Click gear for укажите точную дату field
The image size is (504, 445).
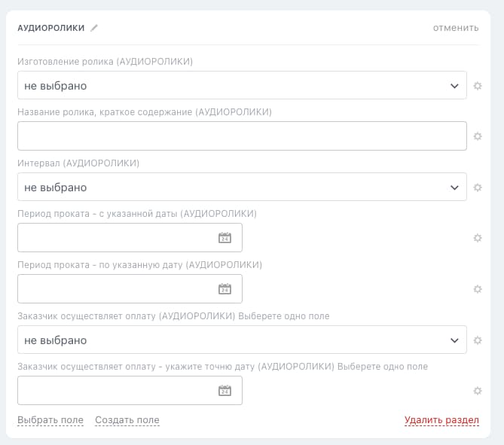(x=477, y=391)
